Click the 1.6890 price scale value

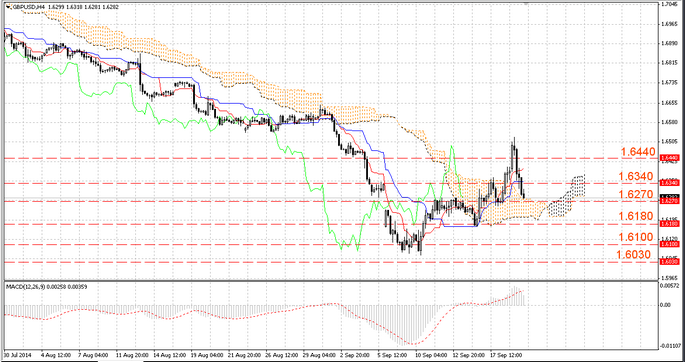pos(669,43)
